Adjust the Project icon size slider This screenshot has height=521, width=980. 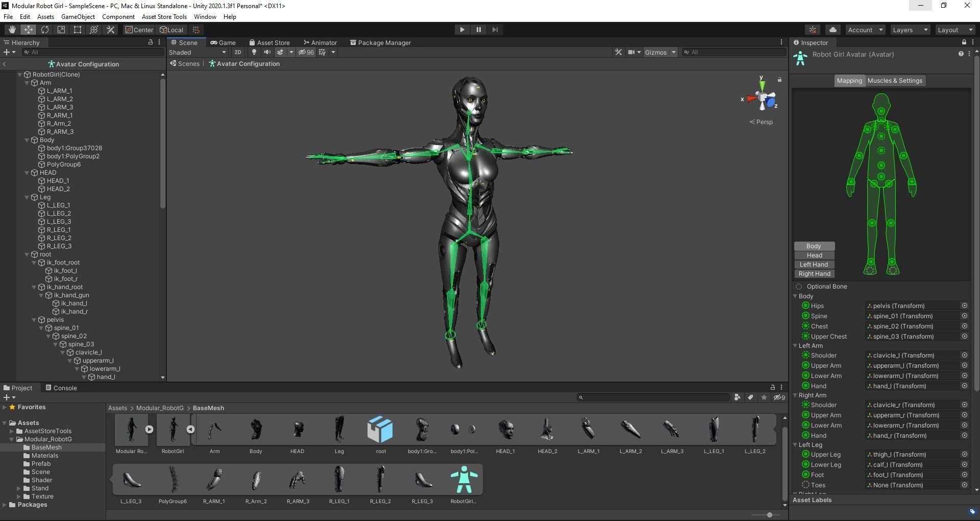[769, 515]
